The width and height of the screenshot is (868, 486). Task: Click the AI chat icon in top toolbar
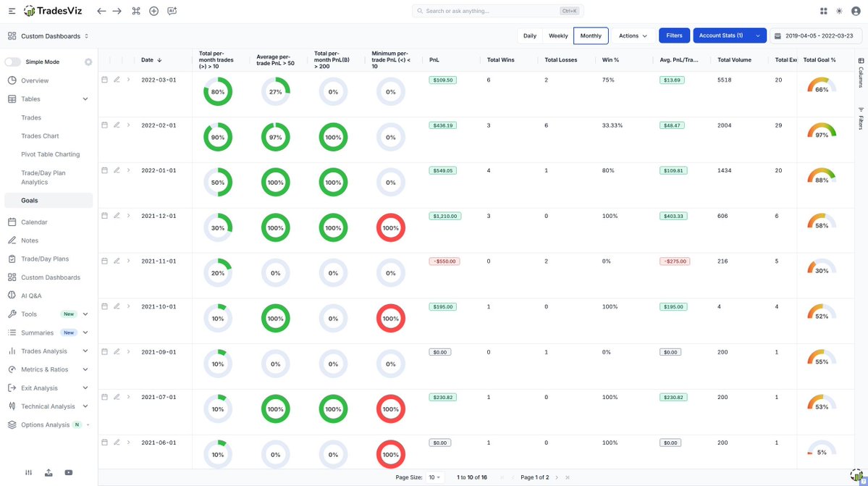tap(172, 11)
